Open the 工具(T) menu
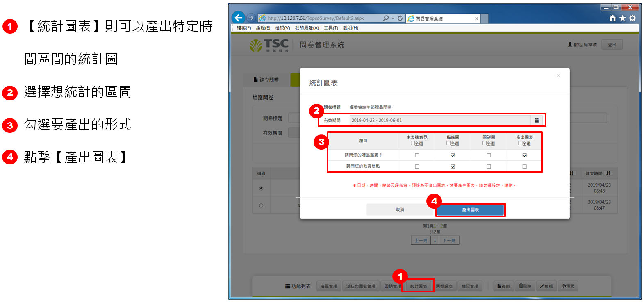Screen dimensions: 644x303 (330, 28)
